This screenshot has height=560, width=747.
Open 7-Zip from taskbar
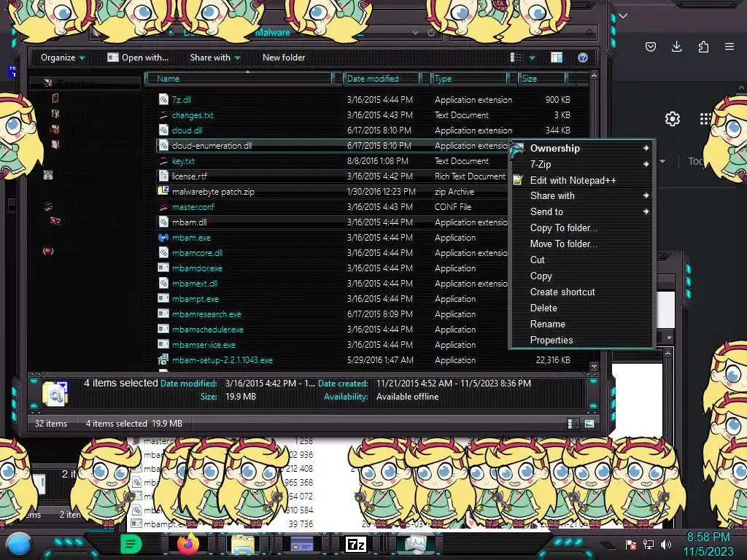tap(356, 544)
